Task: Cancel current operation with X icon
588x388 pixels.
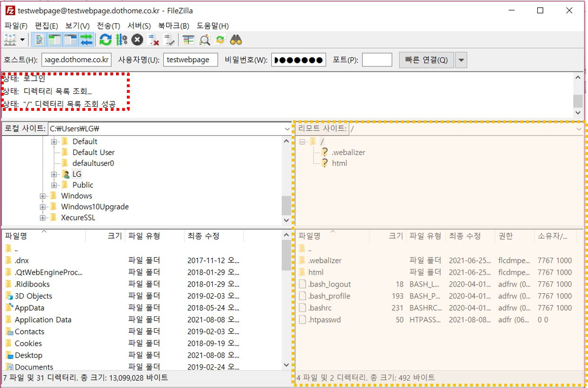Action: (x=137, y=40)
